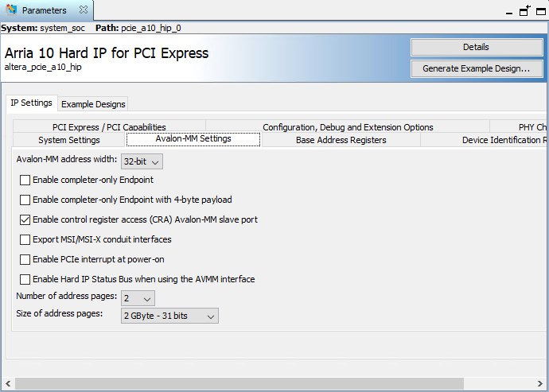
Task: Switch to IP Settings tab
Action: click(32, 103)
